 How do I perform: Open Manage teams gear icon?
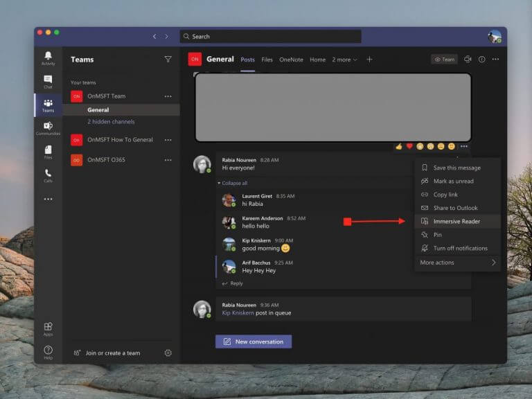[168, 353]
